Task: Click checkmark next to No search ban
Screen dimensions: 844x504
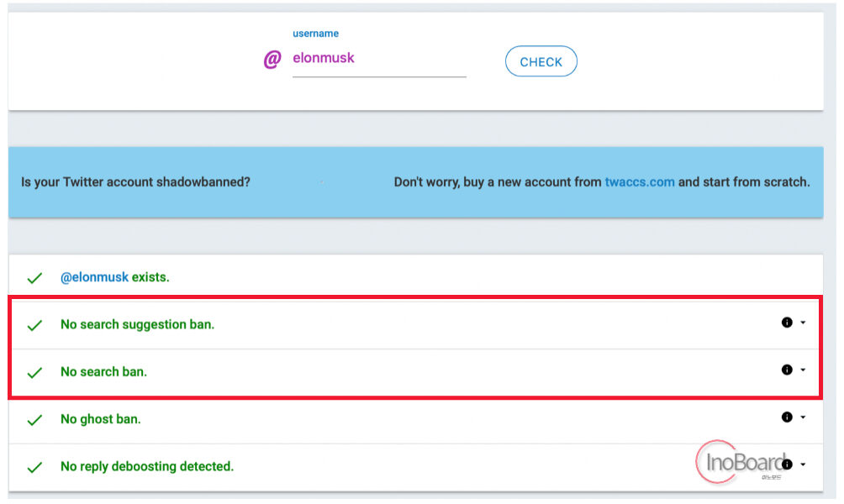Action: 34,373
